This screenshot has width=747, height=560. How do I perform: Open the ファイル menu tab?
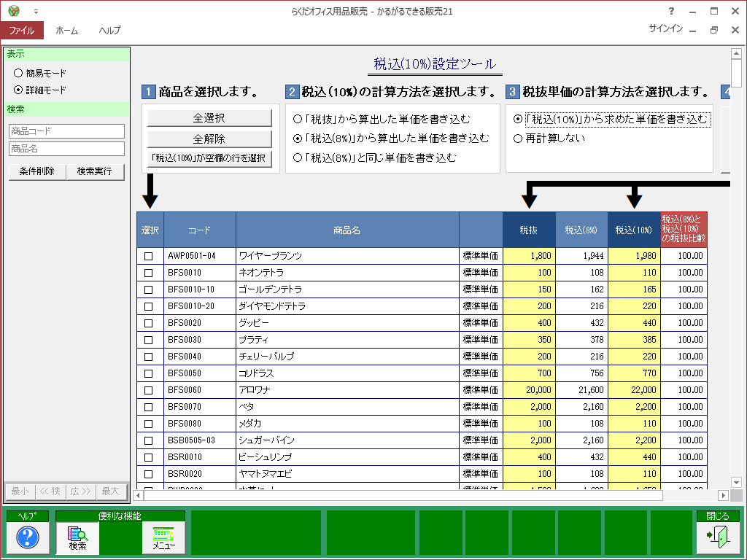tap(22, 30)
